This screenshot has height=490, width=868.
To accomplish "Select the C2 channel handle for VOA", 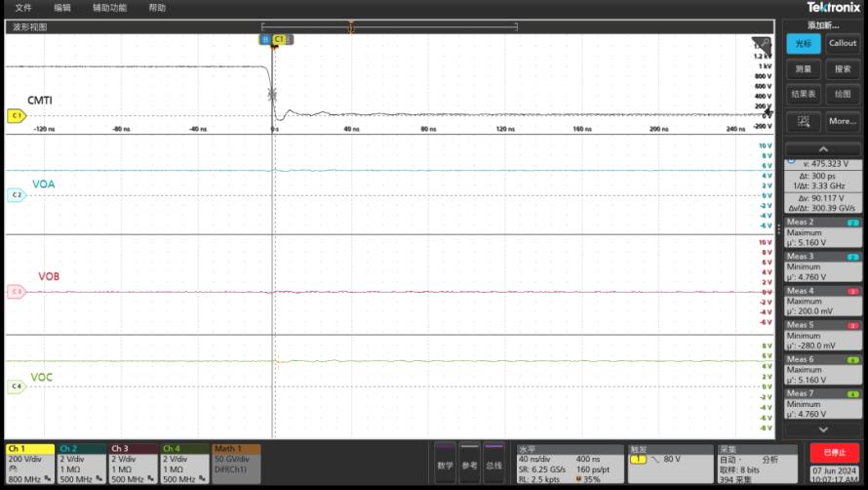I will (x=17, y=195).
